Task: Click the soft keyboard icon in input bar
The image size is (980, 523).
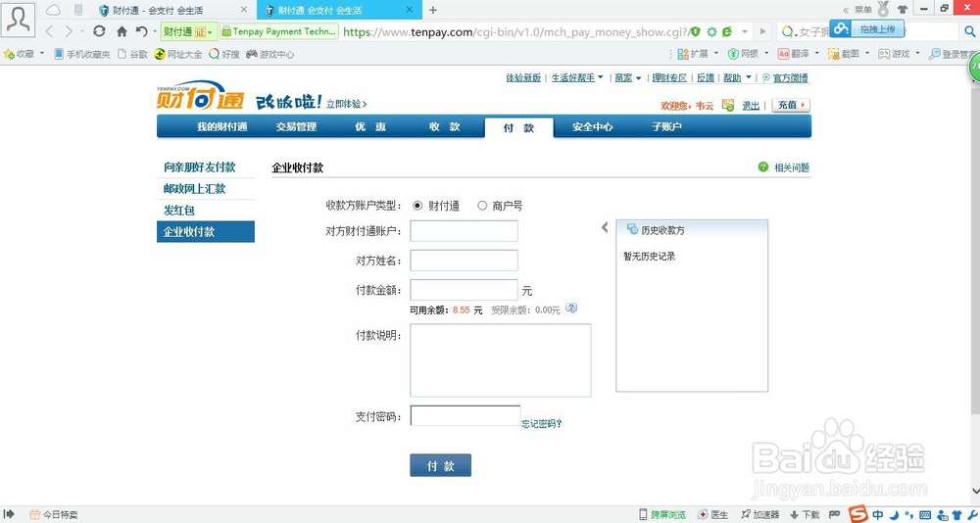Action: point(924,515)
